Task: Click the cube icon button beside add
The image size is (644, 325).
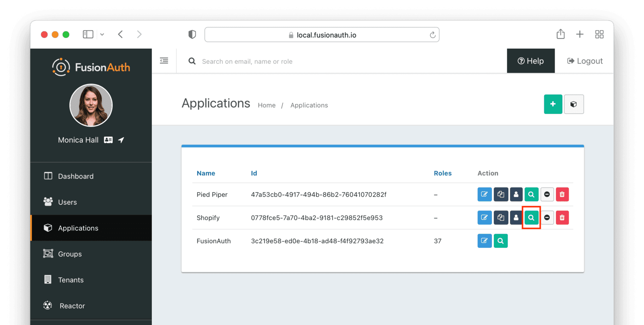Action: tap(574, 104)
